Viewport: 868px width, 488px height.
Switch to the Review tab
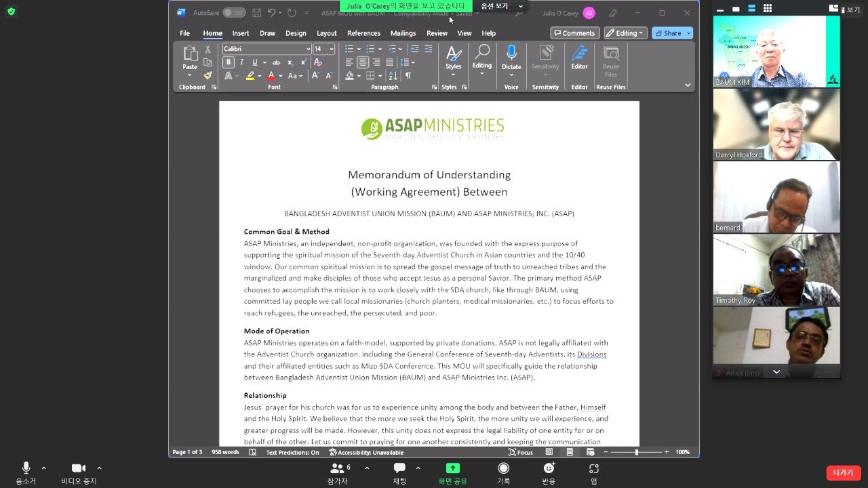click(x=437, y=33)
